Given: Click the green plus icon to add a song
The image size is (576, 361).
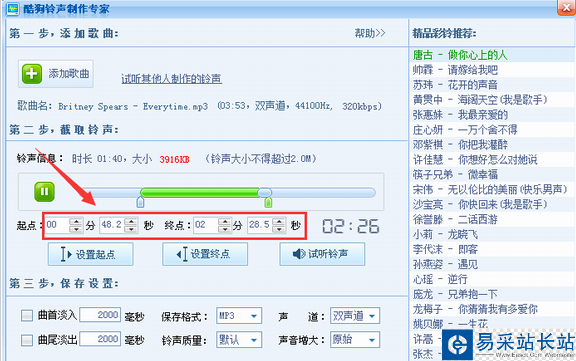Looking at the screenshot, I should click(x=32, y=73).
